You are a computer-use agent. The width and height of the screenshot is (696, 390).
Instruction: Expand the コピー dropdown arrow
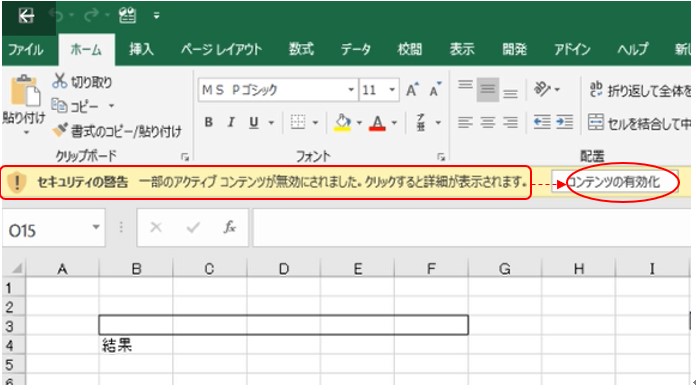[x=111, y=106]
